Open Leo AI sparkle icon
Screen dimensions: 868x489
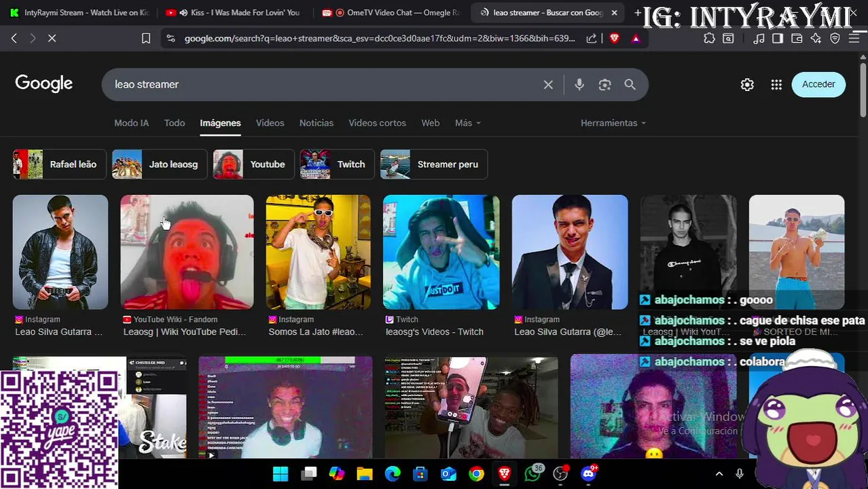point(816,39)
